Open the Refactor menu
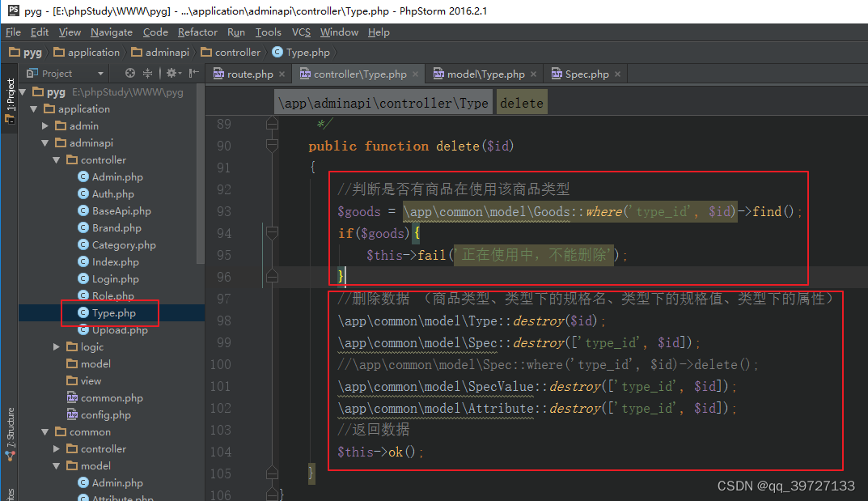The image size is (868, 501). pyautogui.click(x=197, y=32)
